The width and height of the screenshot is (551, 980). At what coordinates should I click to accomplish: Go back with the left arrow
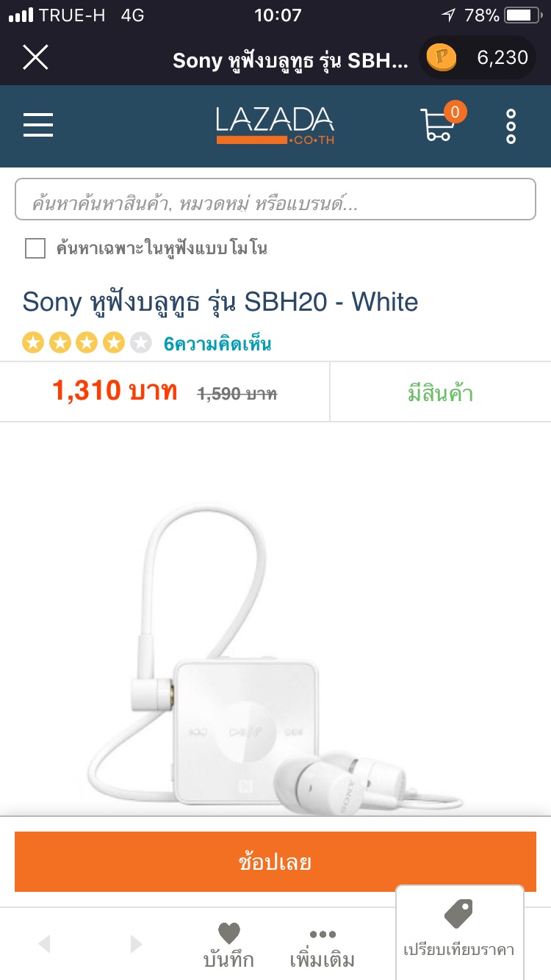click(44, 944)
